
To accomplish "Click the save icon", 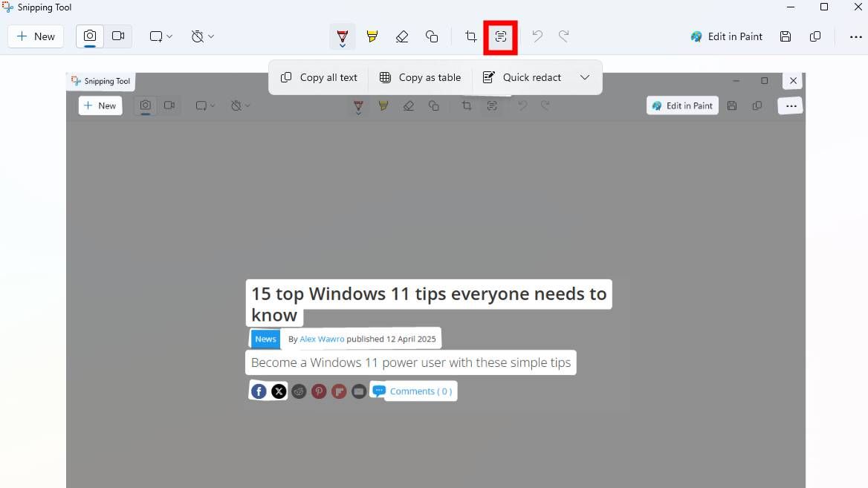I will coord(786,36).
